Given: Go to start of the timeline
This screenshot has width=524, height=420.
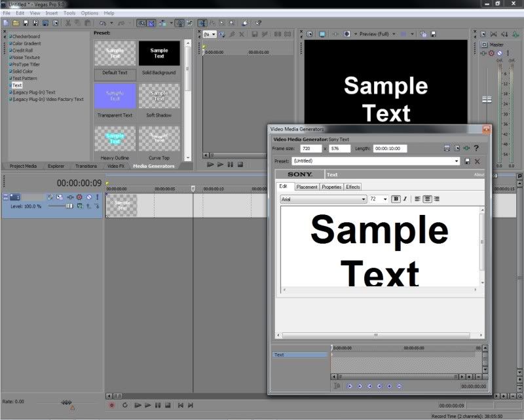Looking at the screenshot, I should [x=181, y=406].
